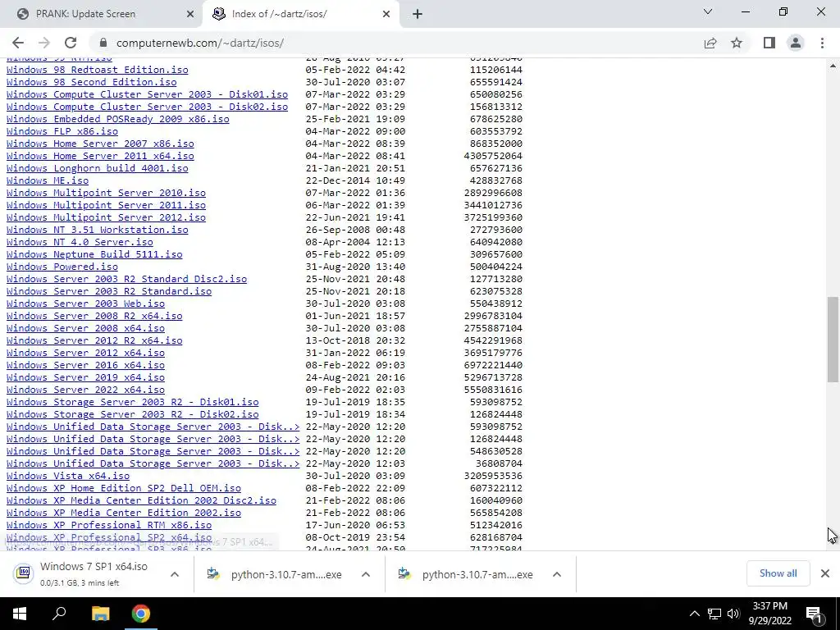Image resolution: width=840 pixels, height=630 pixels.
Task: Download Windows NT 3.51 Workstation.iso
Action: (97, 230)
